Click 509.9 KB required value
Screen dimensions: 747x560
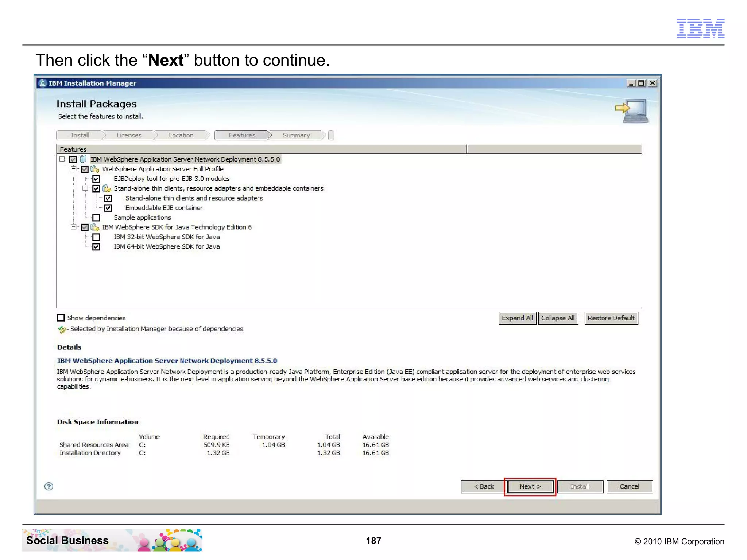[217, 445]
